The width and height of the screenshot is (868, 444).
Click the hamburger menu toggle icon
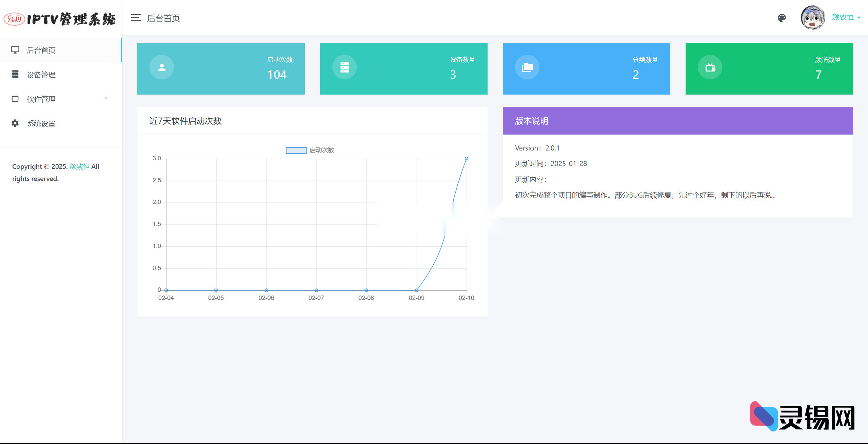(136, 18)
